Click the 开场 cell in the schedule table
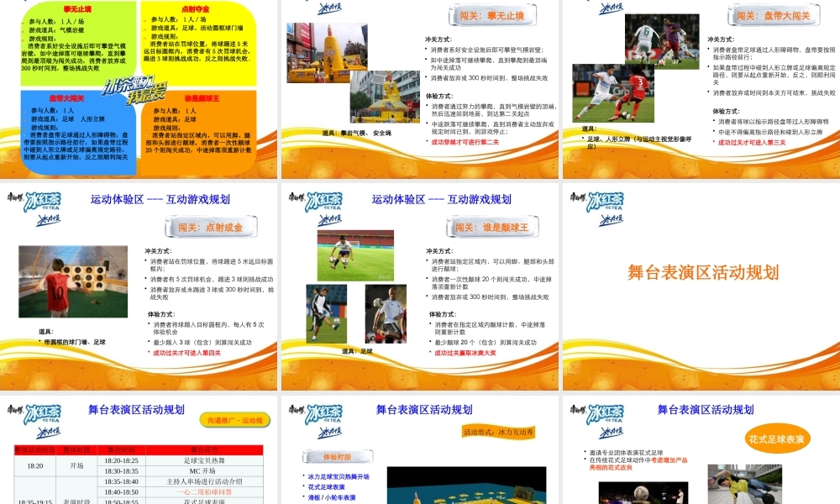 77,466
